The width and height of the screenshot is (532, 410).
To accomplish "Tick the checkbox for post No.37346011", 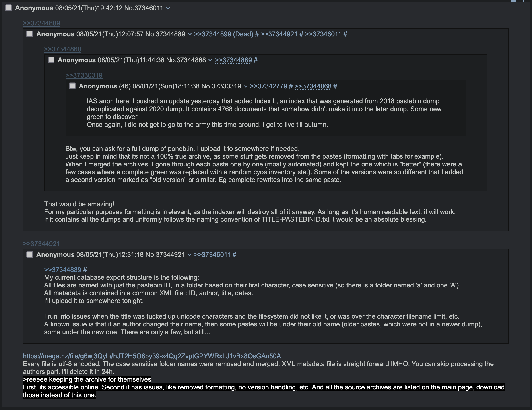I will (8, 8).
